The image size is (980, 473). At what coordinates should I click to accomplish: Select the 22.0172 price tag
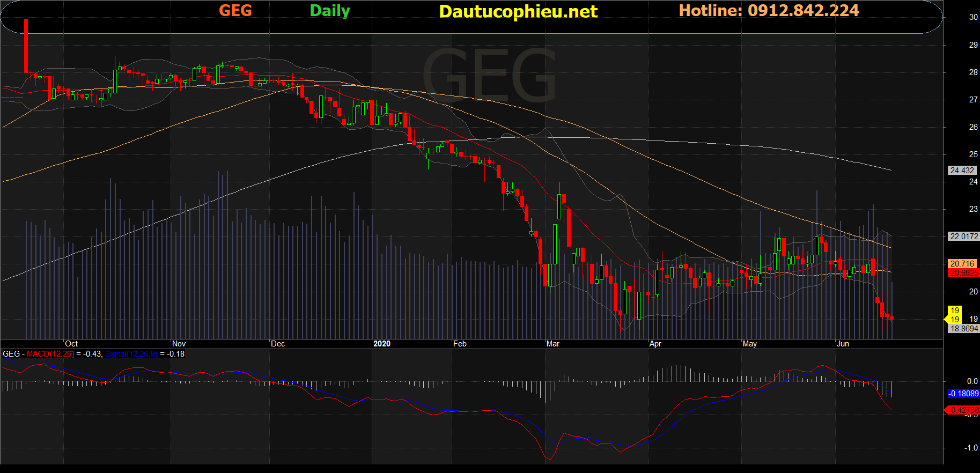963,236
